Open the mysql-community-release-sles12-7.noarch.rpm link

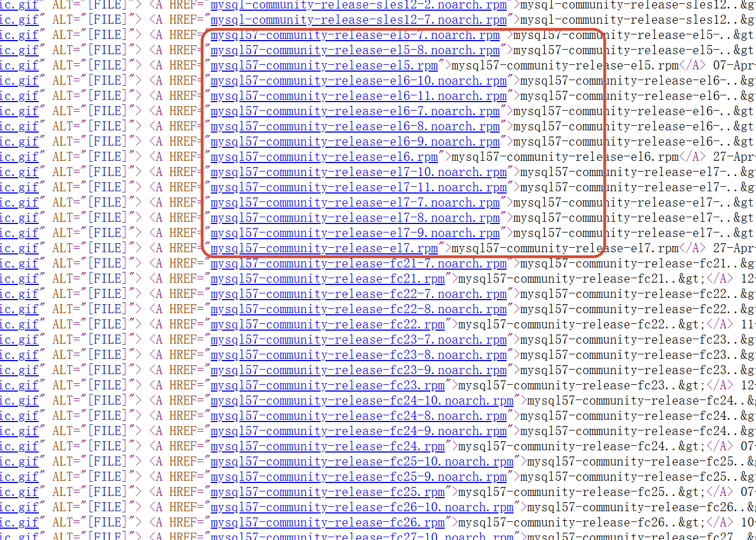click(359, 20)
